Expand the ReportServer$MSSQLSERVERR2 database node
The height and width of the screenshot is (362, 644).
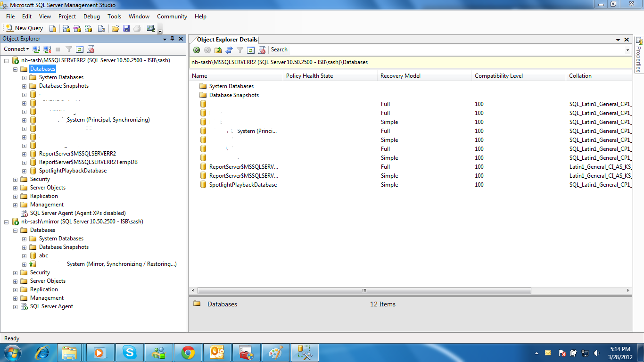24,154
